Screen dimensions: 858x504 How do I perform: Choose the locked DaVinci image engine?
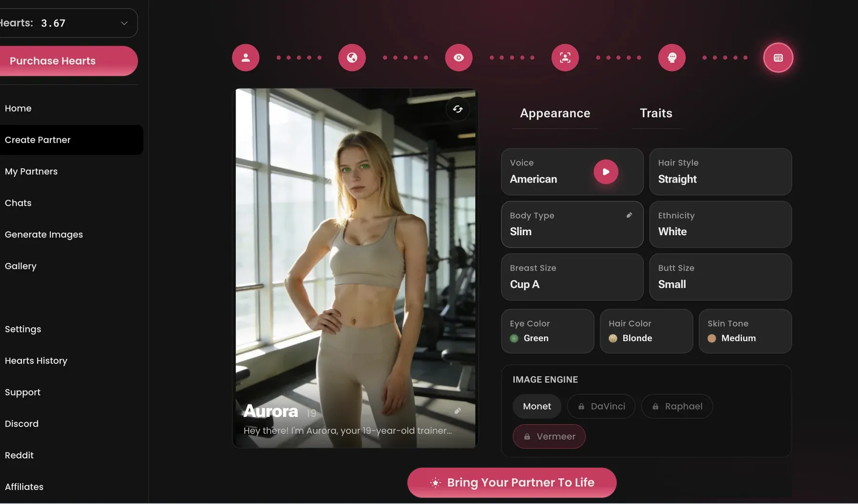pos(602,406)
